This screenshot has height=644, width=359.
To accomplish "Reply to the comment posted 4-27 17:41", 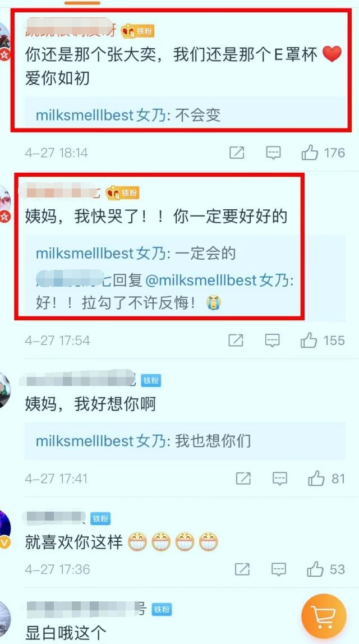I will pos(280,478).
